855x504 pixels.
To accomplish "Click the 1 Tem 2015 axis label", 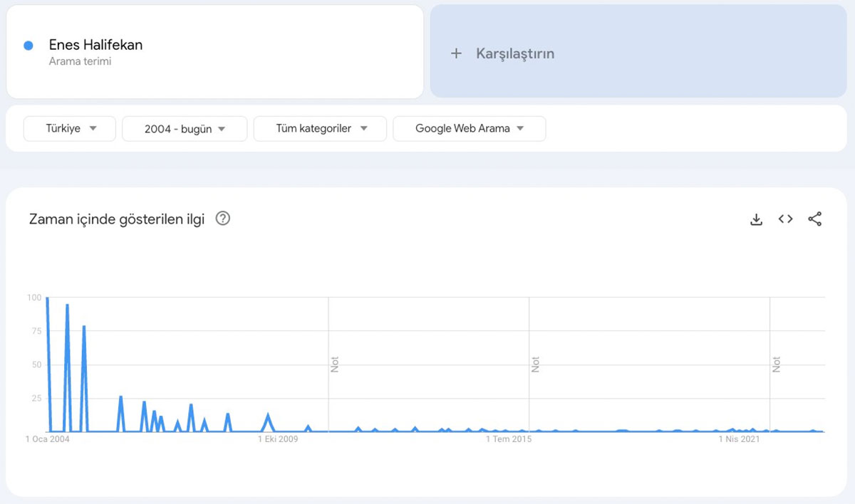I will (x=509, y=439).
